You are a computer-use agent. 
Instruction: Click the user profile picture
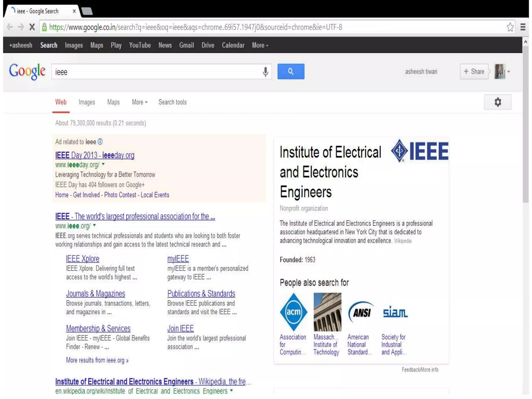500,71
